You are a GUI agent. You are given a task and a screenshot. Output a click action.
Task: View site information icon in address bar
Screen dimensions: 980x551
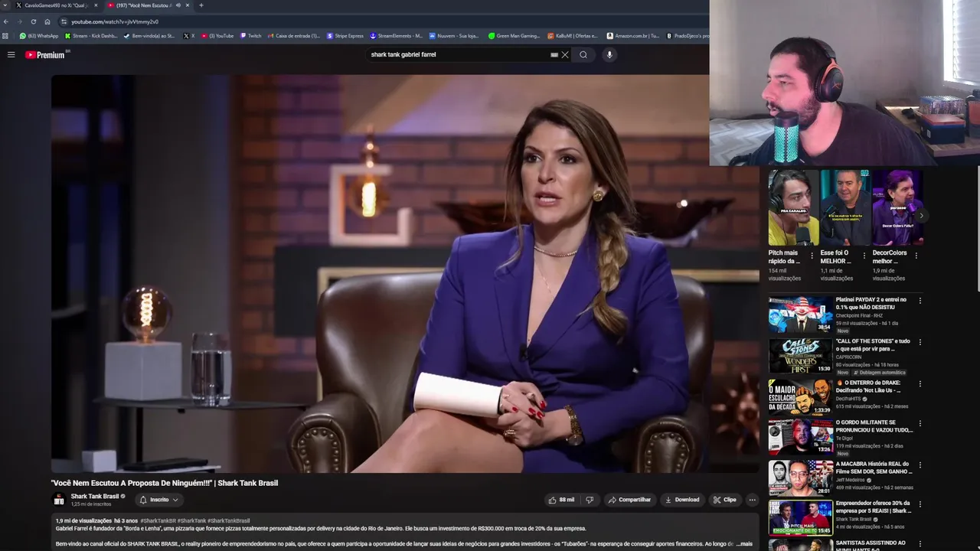pyautogui.click(x=64, y=21)
